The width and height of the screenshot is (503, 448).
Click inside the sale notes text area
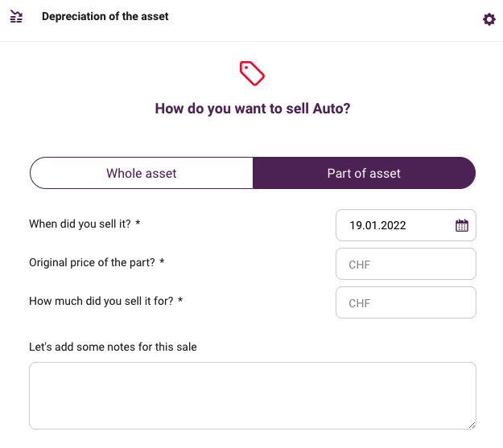(253, 396)
